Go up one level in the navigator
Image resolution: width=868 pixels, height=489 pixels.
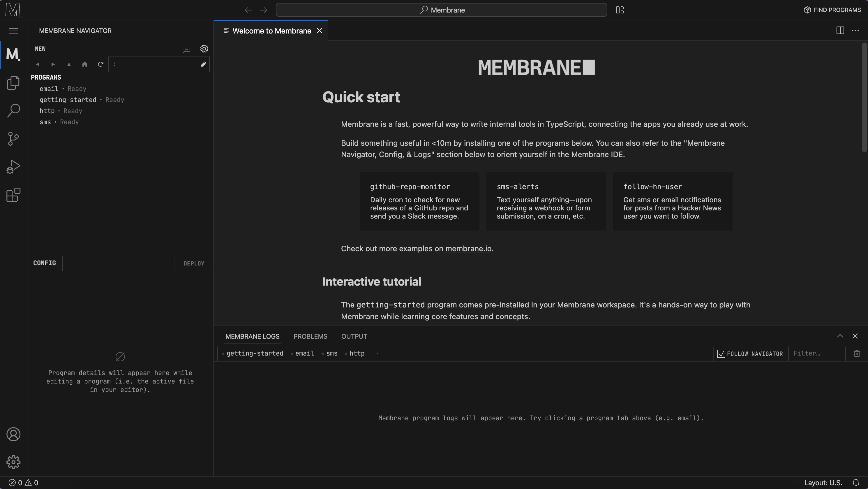tap(69, 64)
